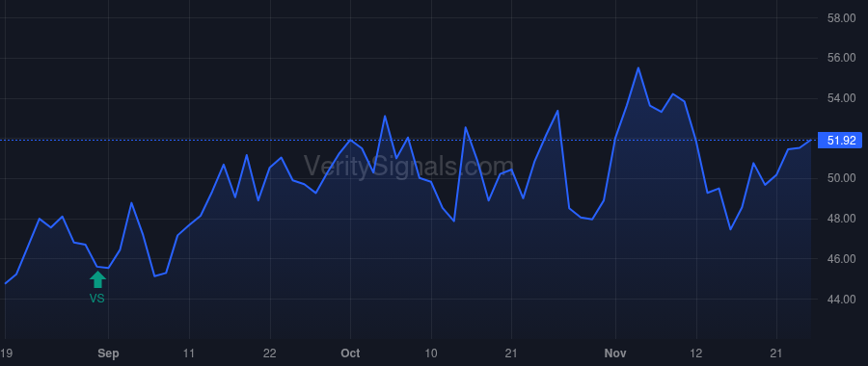Click the 51.92 current price label
Screen dimensions: 868x366
841,141
